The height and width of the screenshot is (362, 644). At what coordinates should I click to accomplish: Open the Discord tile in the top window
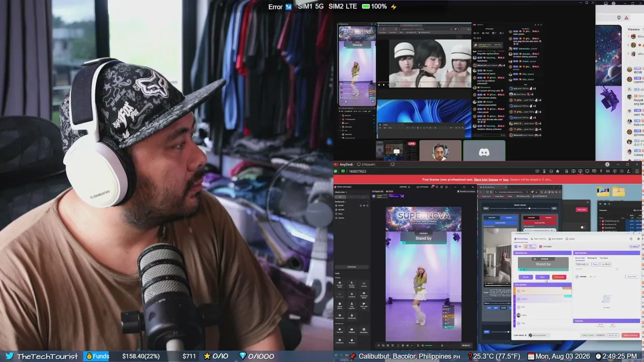pos(484,151)
